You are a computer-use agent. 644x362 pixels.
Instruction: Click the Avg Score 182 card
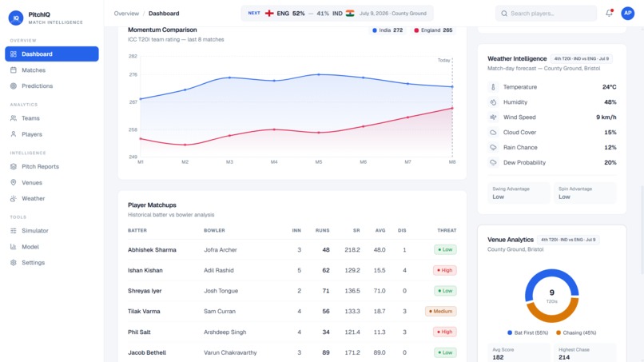coord(519,353)
